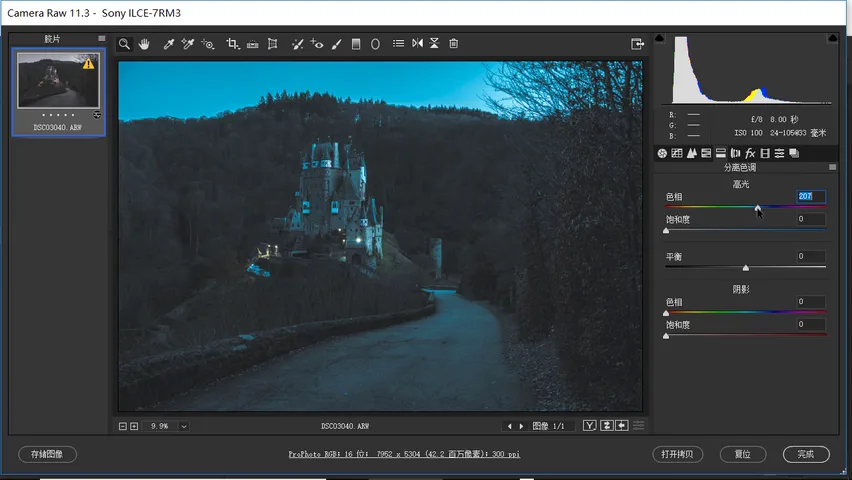Click the shadows saturation slider handle
This screenshot has height=480, width=852.
point(666,336)
